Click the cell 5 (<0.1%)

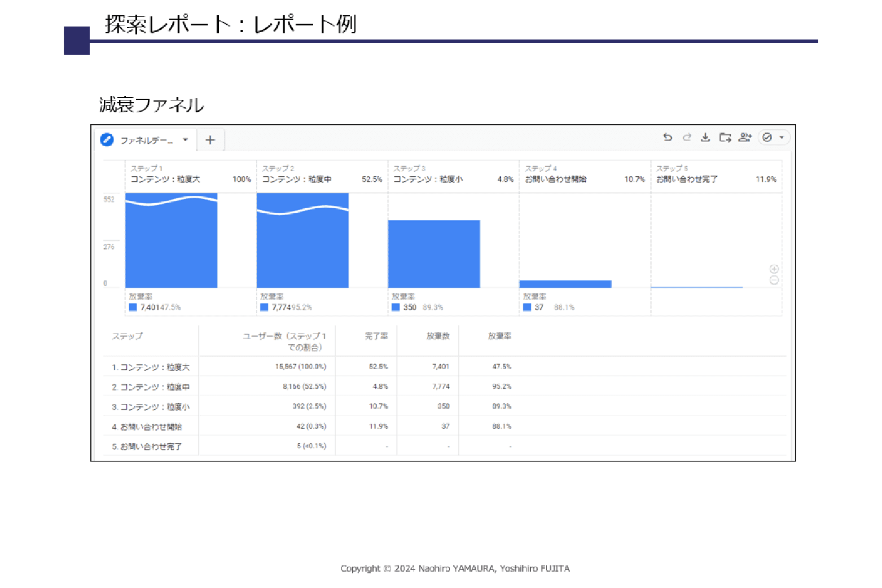[311, 446]
